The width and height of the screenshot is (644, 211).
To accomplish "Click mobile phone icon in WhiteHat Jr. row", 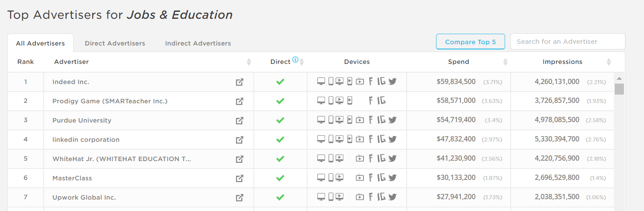I will click(x=331, y=158).
